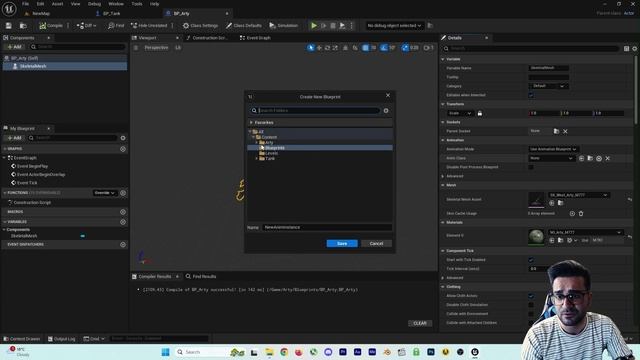The height and width of the screenshot is (360, 640).
Task: Expand the Tank folder in dialog
Action: 257,158
